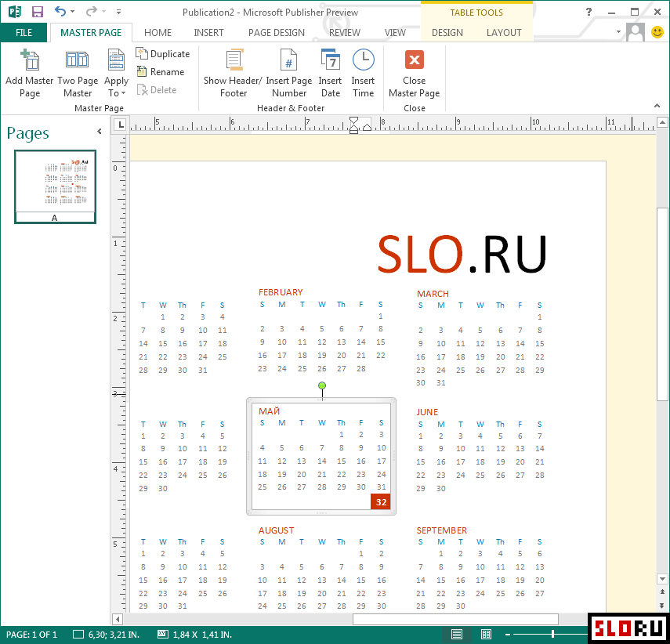This screenshot has height=644, width=670.
Task: Open Table Tools DESIGN tab
Action: click(x=447, y=32)
